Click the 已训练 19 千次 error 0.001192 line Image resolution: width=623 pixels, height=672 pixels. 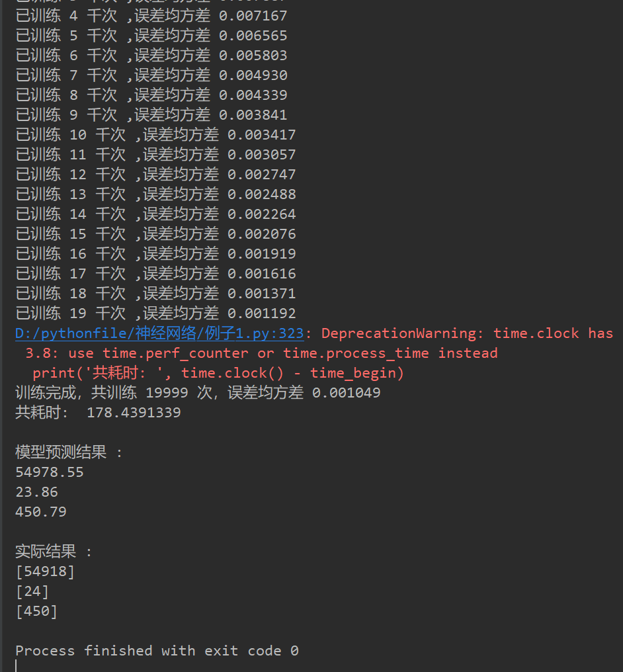(155, 314)
